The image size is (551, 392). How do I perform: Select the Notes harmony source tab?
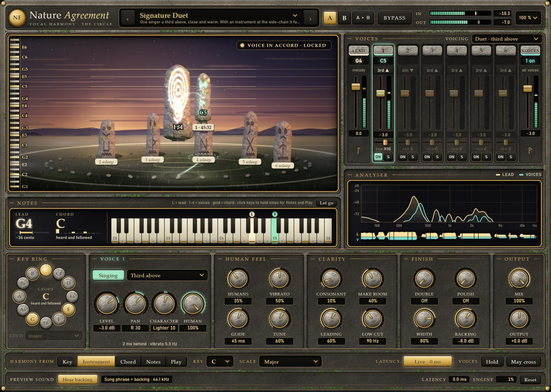[153, 362]
